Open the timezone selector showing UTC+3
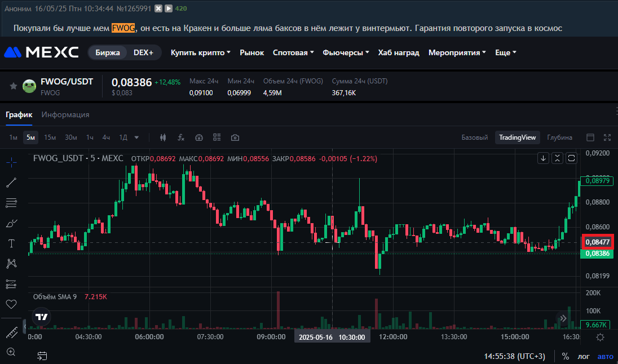618x364 pixels. [515, 356]
